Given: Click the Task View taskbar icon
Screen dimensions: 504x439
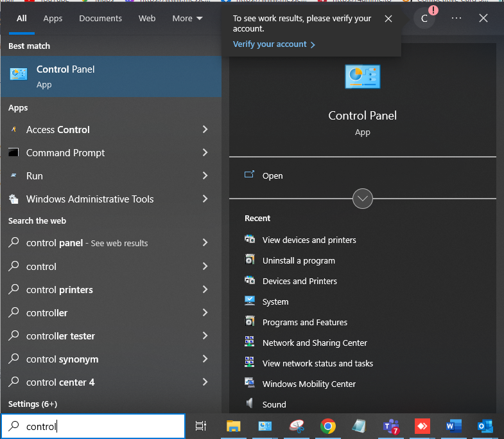Looking at the screenshot, I should (x=201, y=426).
